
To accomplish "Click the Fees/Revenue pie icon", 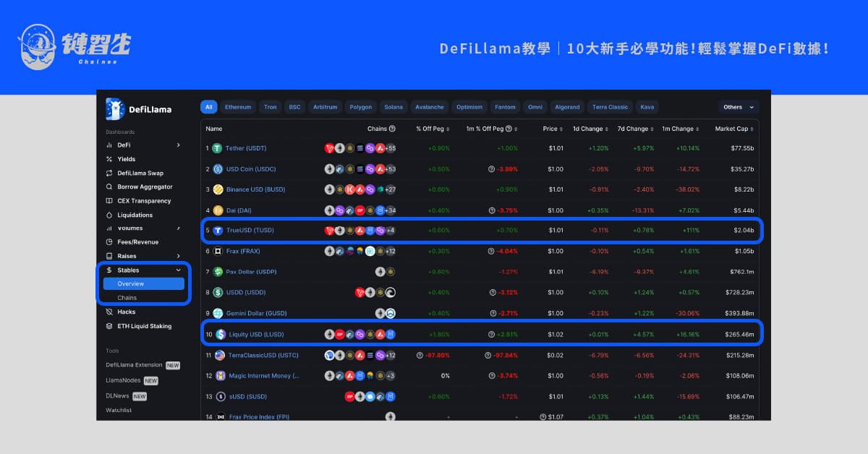I will (109, 242).
